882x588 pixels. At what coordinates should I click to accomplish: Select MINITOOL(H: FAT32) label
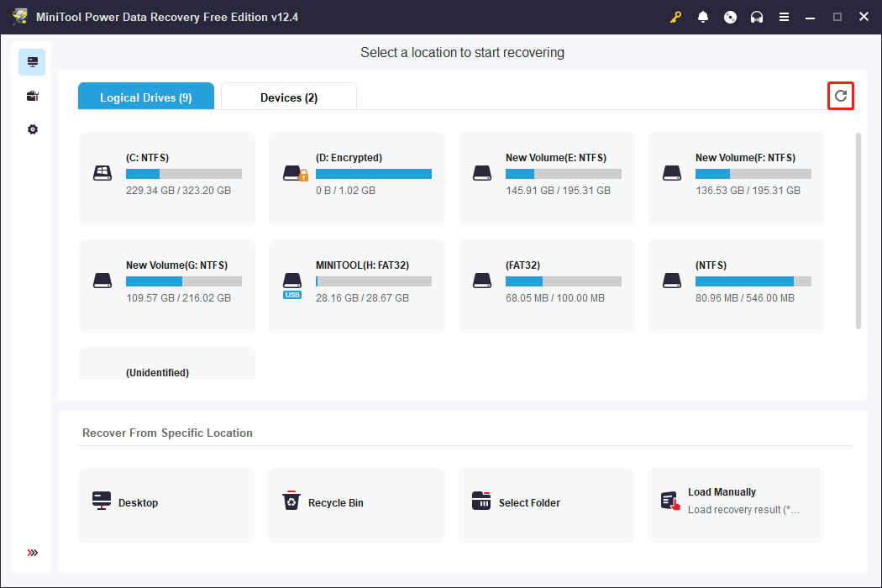click(362, 265)
